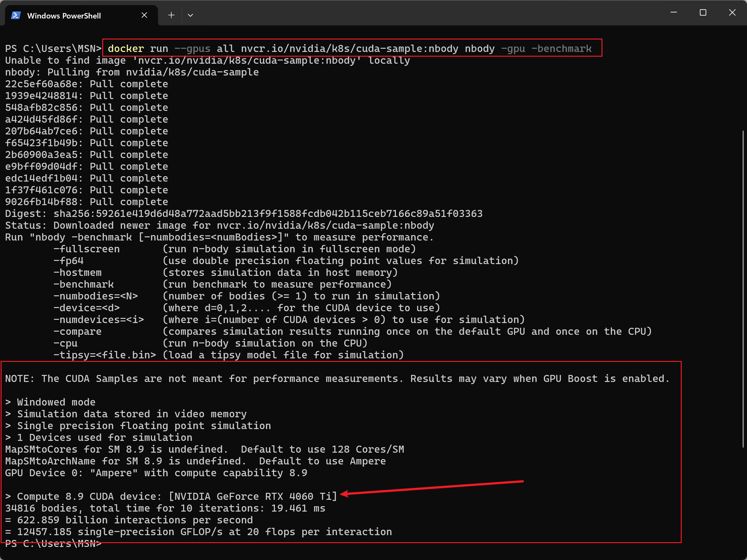Screen dimensions: 747x560
Task: Click '9026fb14bf88: Pull complete' line
Action: (x=87, y=202)
